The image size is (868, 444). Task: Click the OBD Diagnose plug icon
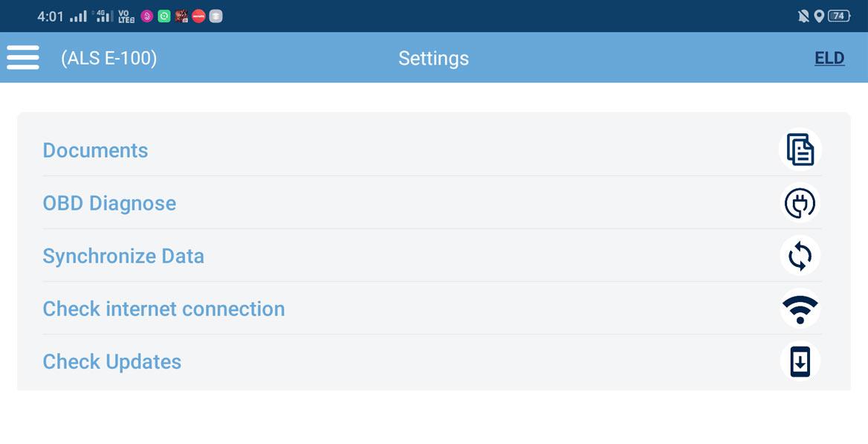(x=800, y=203)
